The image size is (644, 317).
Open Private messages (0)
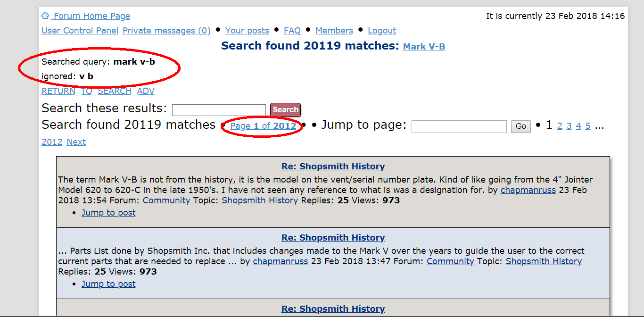166,31
